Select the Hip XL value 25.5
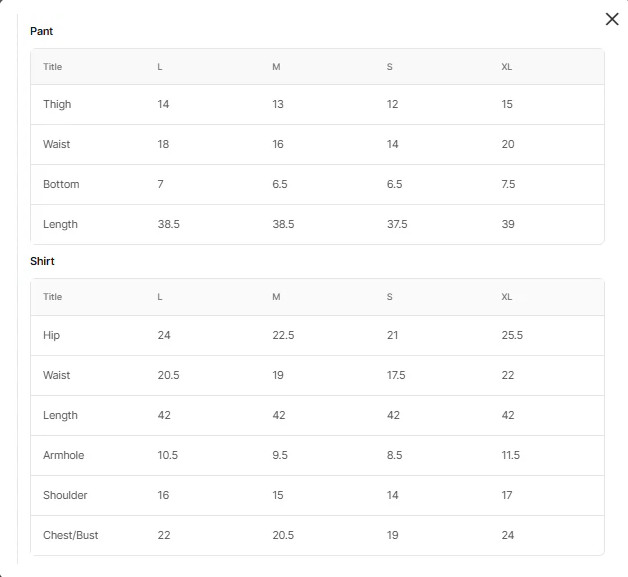628x577 pixels. click(x=512, y=335)
